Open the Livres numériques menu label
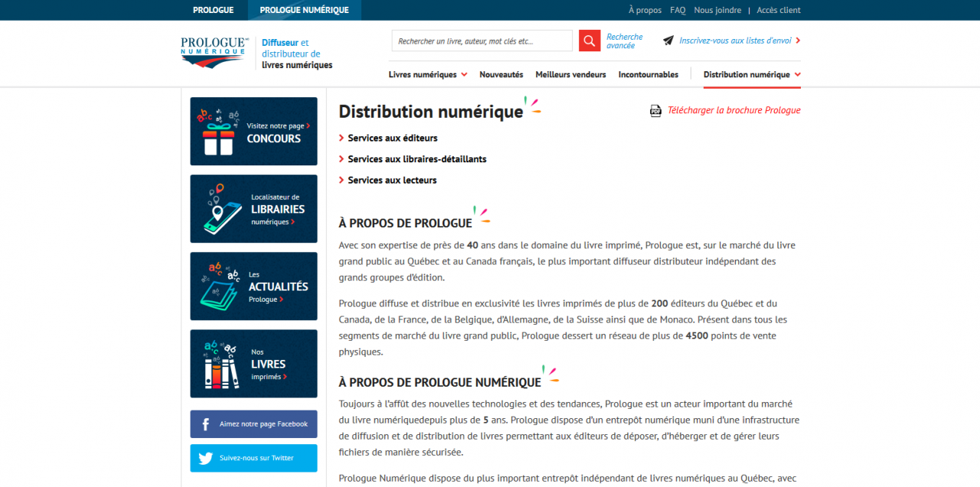The width and height of the screenshot is (980, 487). 423,75
